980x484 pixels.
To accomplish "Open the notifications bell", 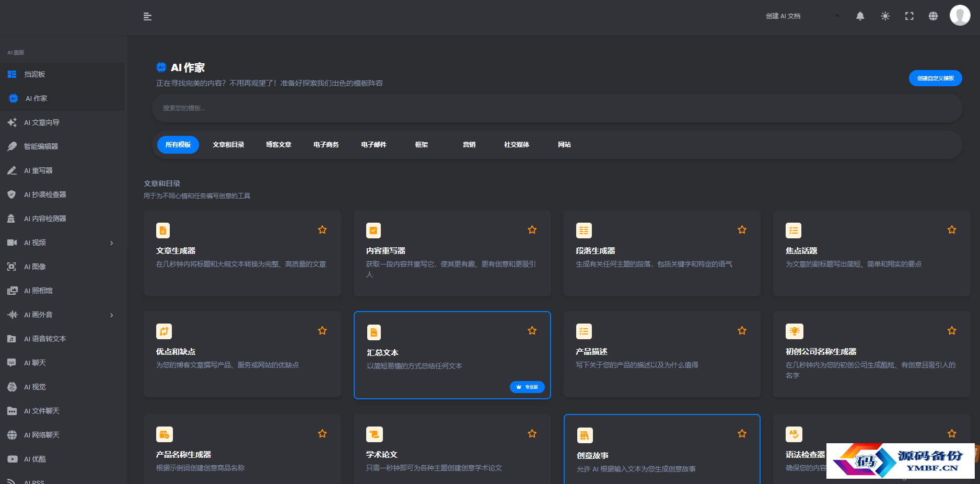I will point(860,16).
